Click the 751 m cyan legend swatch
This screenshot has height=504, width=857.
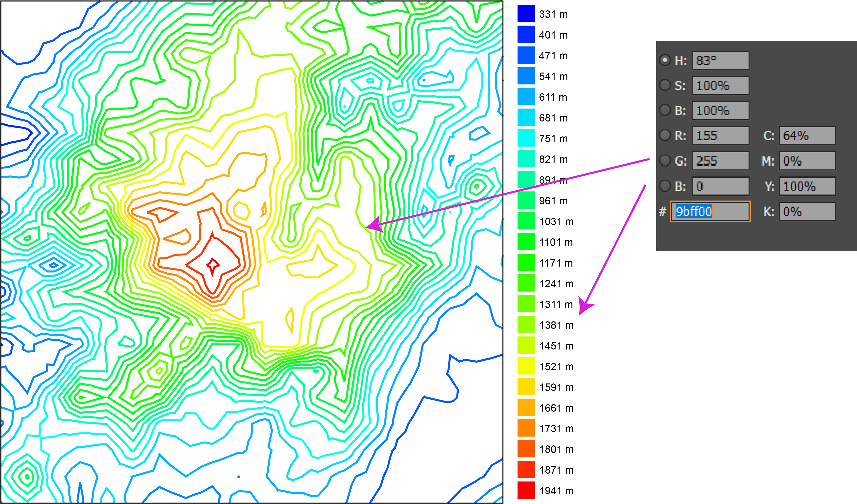click(x=526, y=138)
